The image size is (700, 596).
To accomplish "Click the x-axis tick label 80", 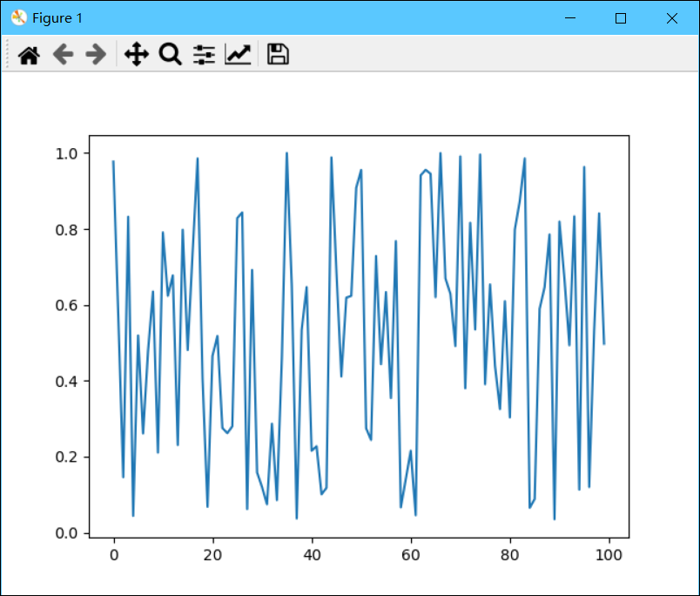I will pyautogui.click(x=510, y=555).
